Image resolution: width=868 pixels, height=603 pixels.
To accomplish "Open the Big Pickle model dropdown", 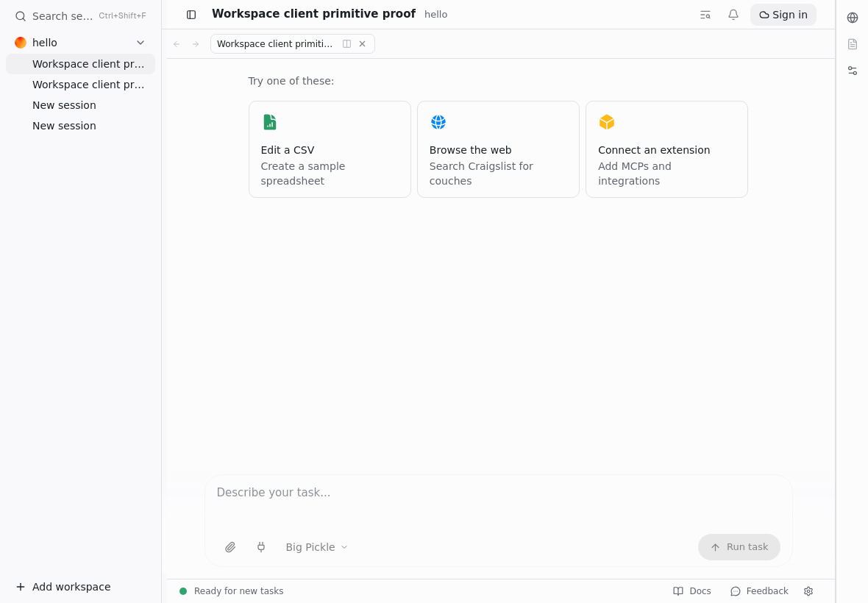I will [316, 547].
